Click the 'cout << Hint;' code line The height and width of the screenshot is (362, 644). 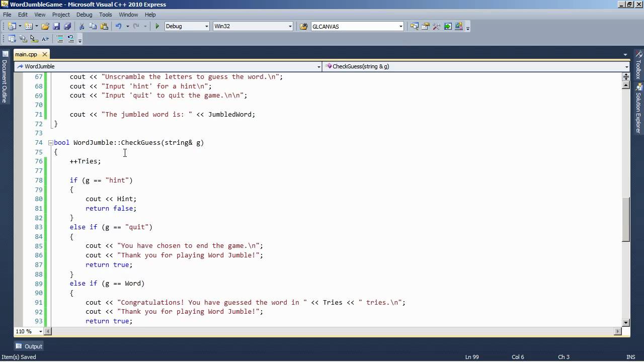111,199
